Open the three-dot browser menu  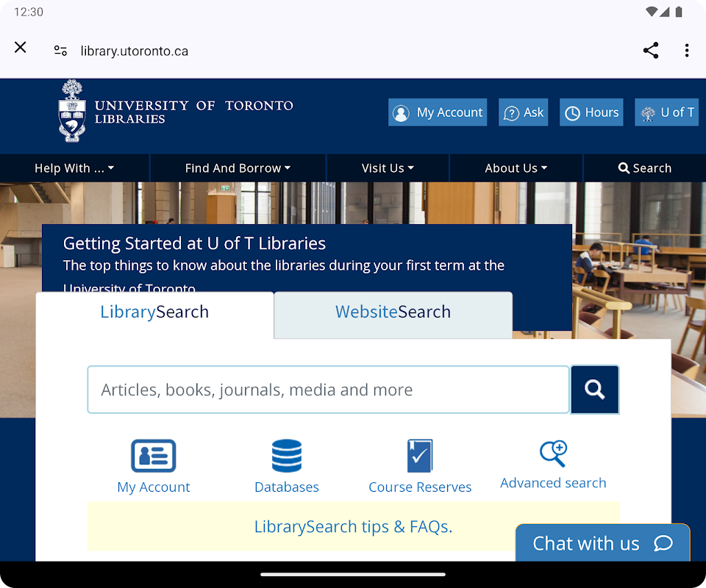pos(687,51)
